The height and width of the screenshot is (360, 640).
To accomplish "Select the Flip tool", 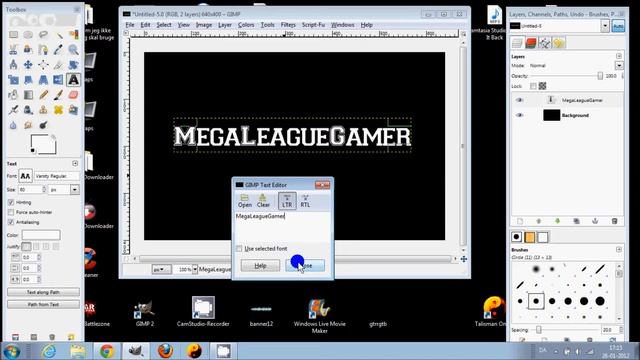I will pos(58,80).
